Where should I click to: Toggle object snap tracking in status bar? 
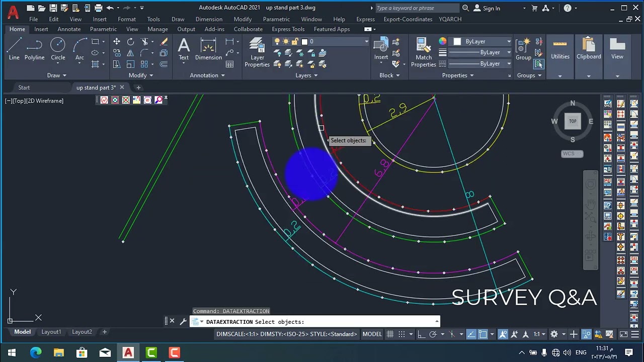tap(471, 334)
